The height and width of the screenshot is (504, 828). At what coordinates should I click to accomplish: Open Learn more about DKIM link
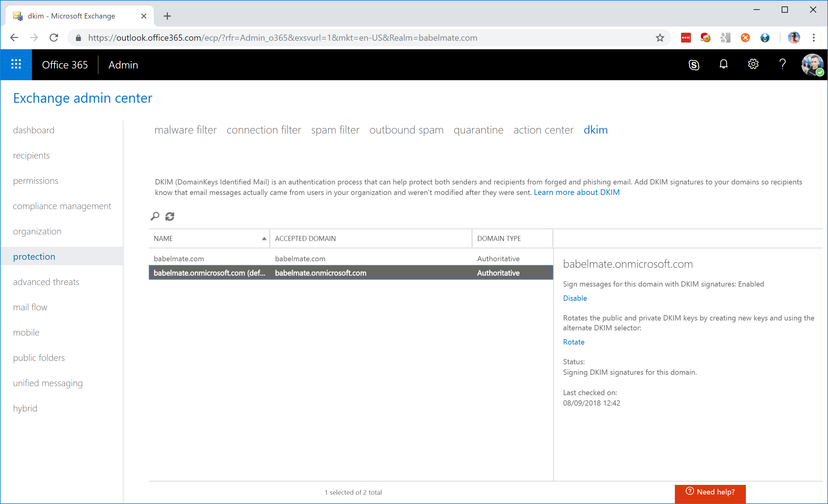[x=577, y=192]
